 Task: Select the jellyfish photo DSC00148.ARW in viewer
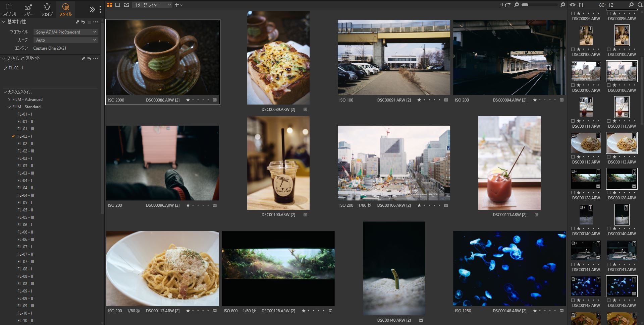(509, 268)
